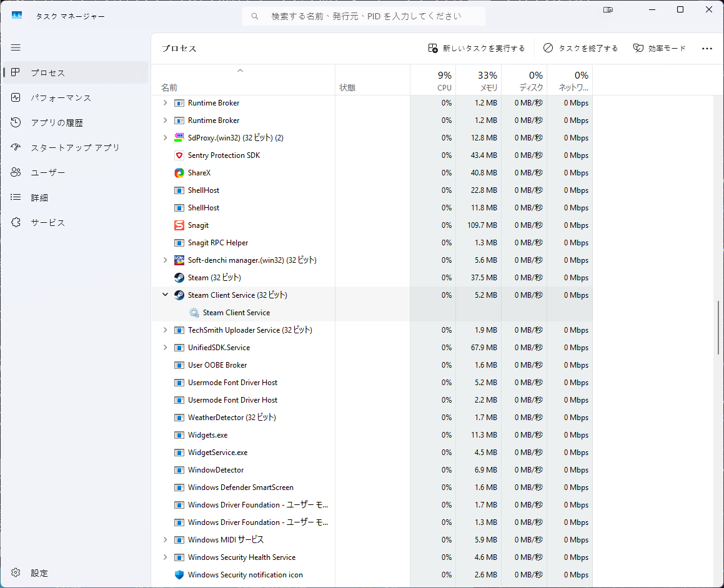The height and width of the screenshot is (588, 724).
Task: Select the second ShellHost row, 11.8 MB
Action: pyautogui.click(x=372, y=208)
